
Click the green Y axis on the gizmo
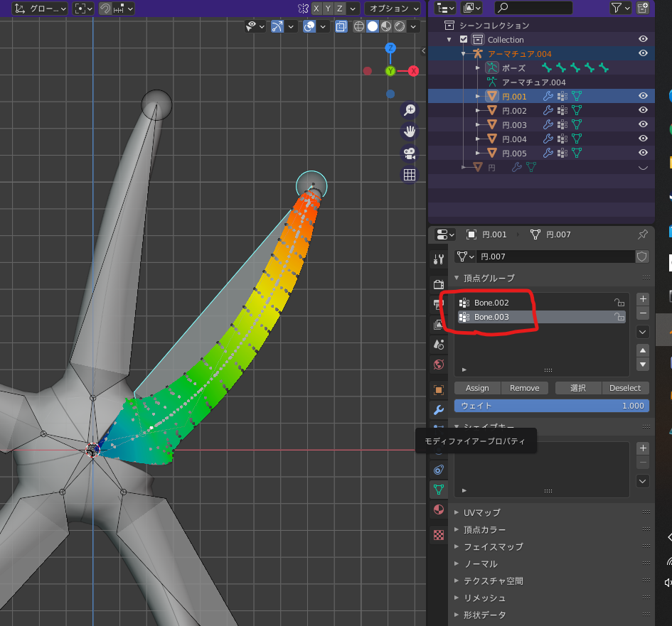point(390,71)
